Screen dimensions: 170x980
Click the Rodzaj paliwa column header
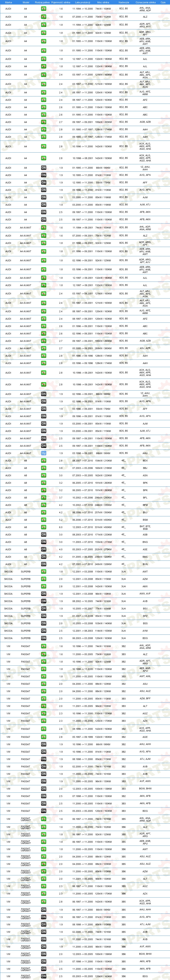42,2
